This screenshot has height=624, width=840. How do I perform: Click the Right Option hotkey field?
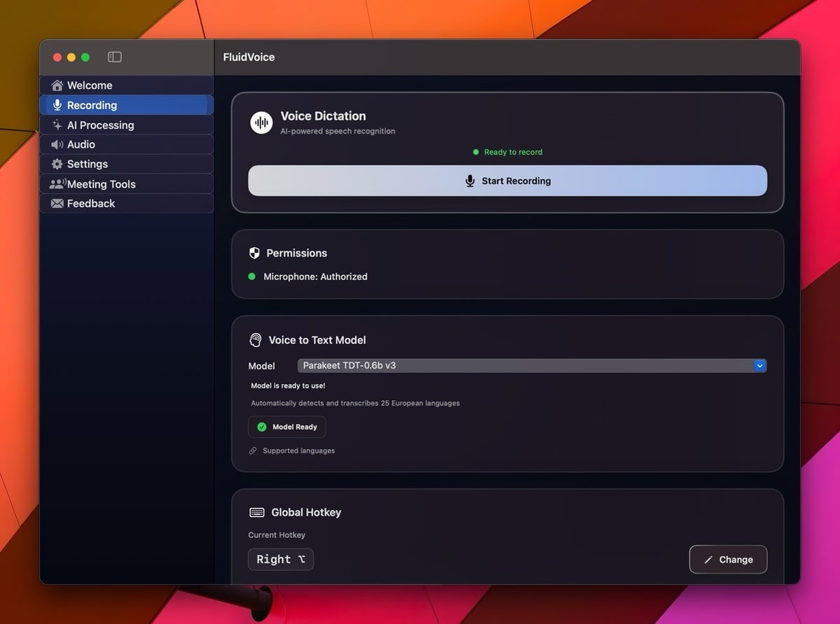pyautogui.click(x=281, y=560)
